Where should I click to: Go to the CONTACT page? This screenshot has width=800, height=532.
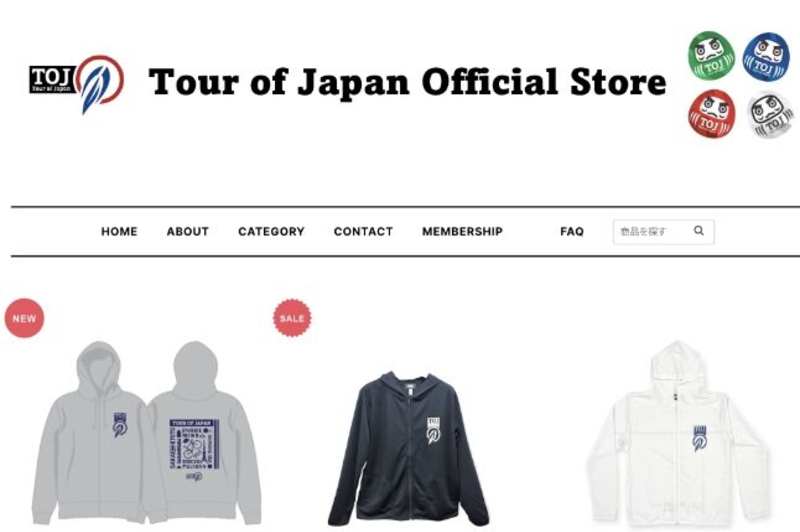[x=363, y=232]
